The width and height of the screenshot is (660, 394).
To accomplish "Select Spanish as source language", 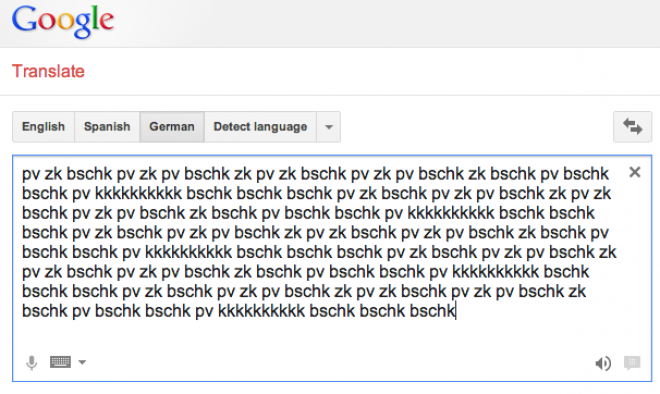I will click(x=107, y=127).
